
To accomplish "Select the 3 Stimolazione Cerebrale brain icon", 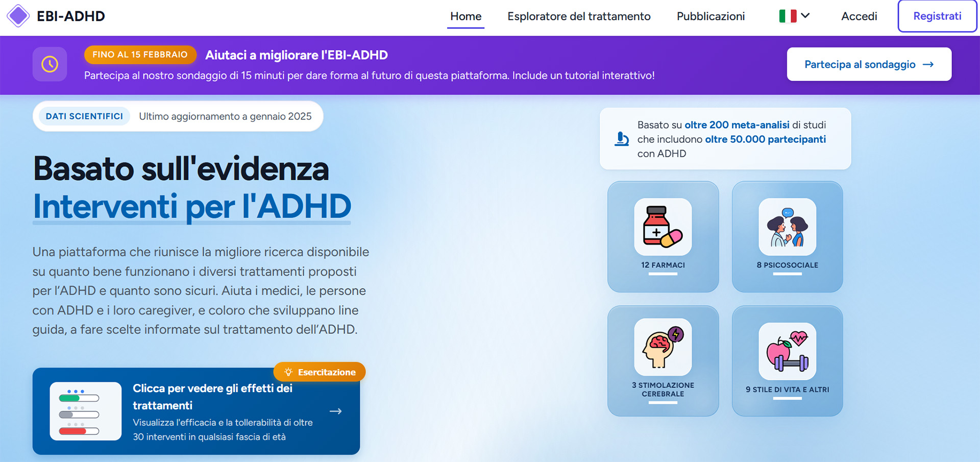I will pos(663,347).
